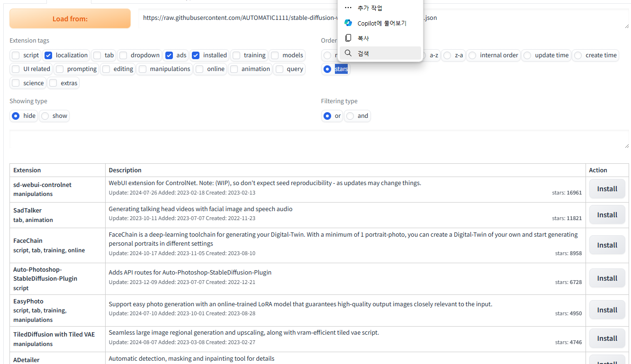631x364 pixels.
Task: Click the ADetailer description text
Action: (192, 359)
